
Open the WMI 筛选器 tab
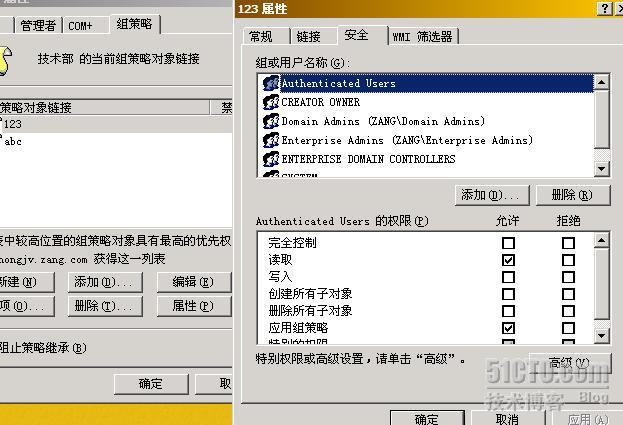coord(423,37)
